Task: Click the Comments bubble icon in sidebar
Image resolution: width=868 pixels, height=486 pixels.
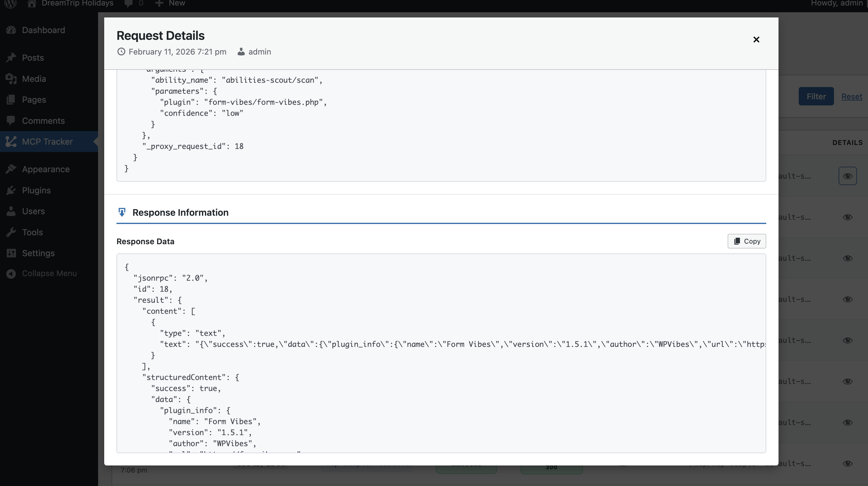Action: coord(11,120)
